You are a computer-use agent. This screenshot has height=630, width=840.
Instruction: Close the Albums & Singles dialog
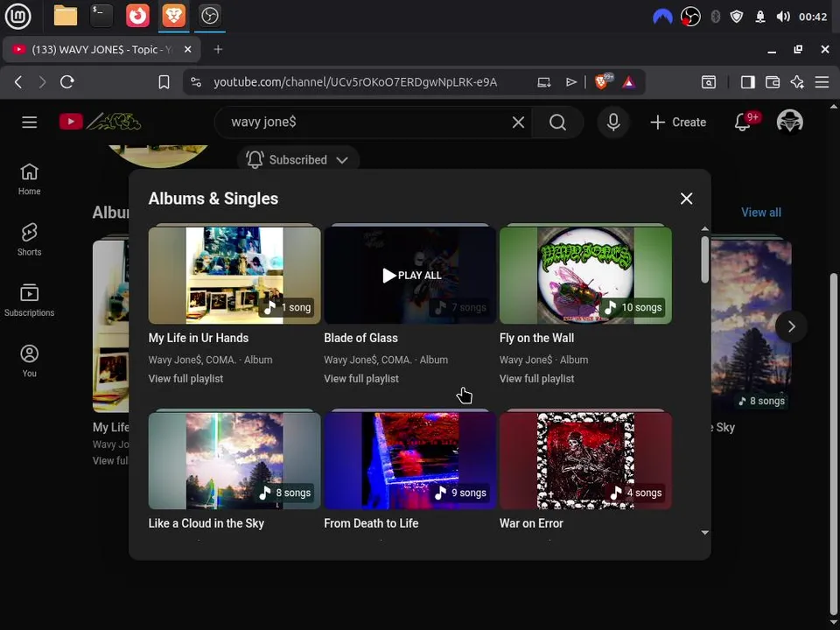(x=686, y=199)
